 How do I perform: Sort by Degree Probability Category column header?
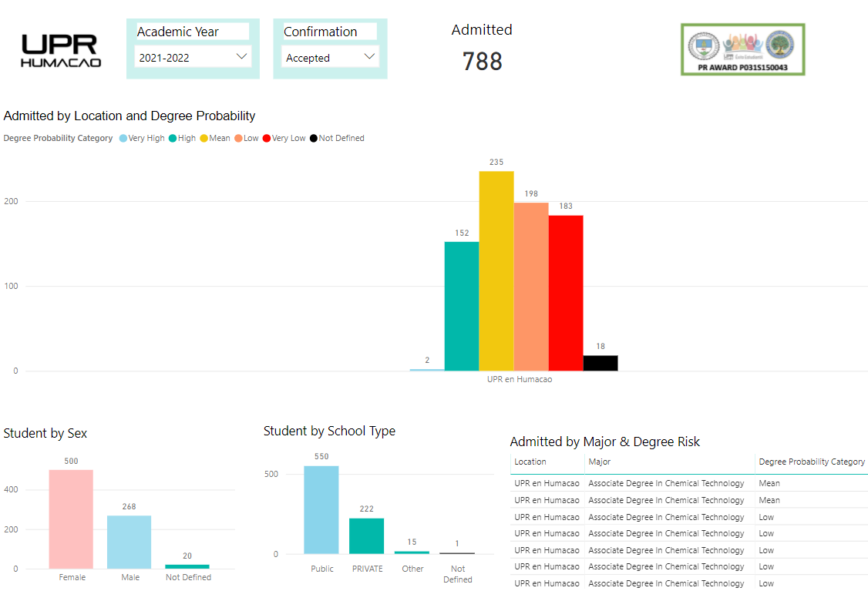[811, 462]
